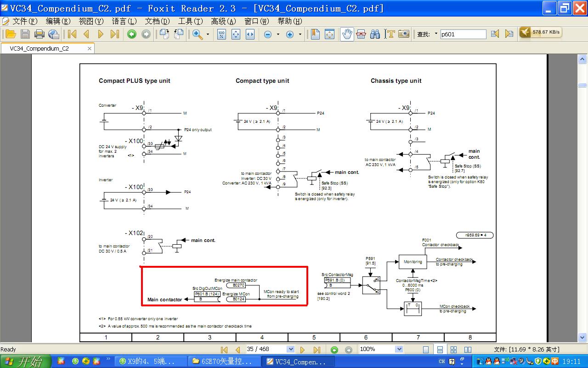Click the Actual Size 100% icon
Screen dimensions: 588x368
(x=221, y=34)
